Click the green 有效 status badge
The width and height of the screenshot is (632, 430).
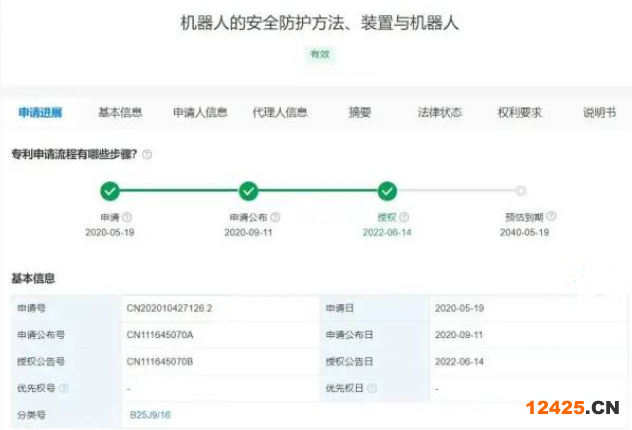click(x=319, y=54)
